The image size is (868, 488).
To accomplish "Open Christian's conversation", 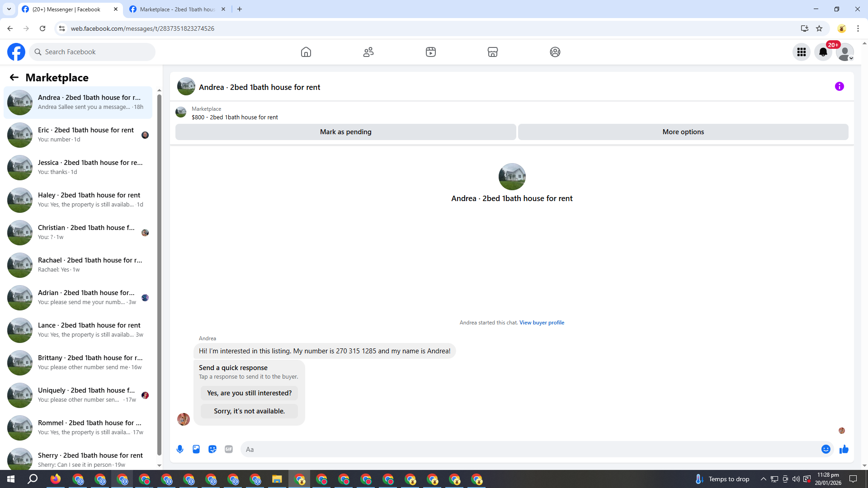I will pos(78,232).
